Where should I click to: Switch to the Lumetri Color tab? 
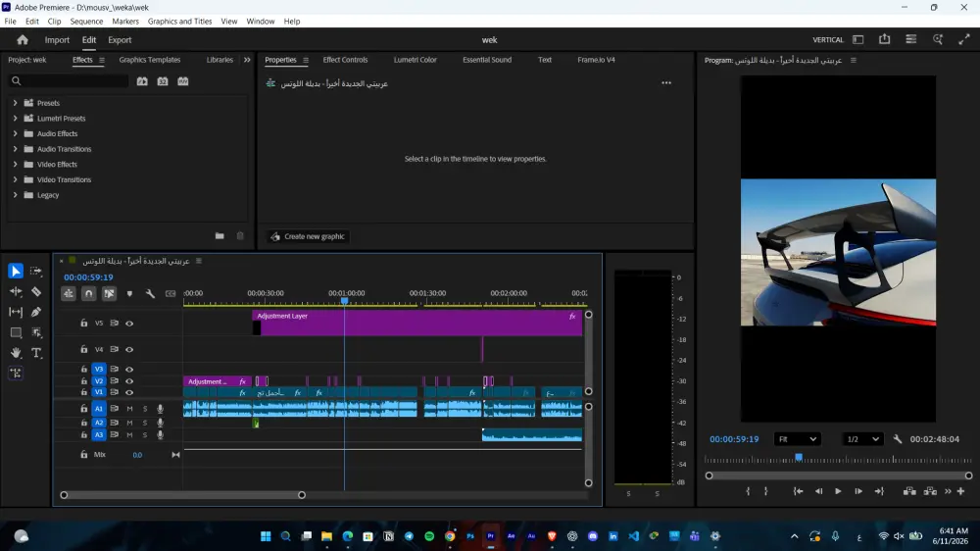415,60
